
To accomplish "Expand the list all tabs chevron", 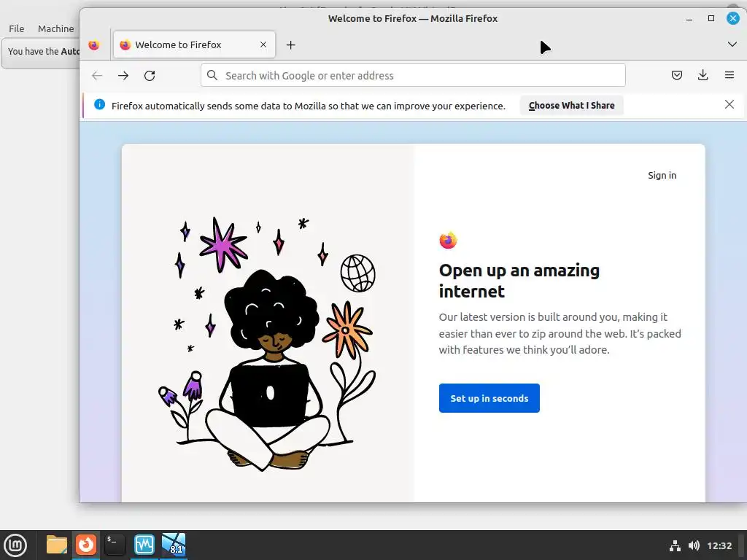I will [x=732, y=44].
